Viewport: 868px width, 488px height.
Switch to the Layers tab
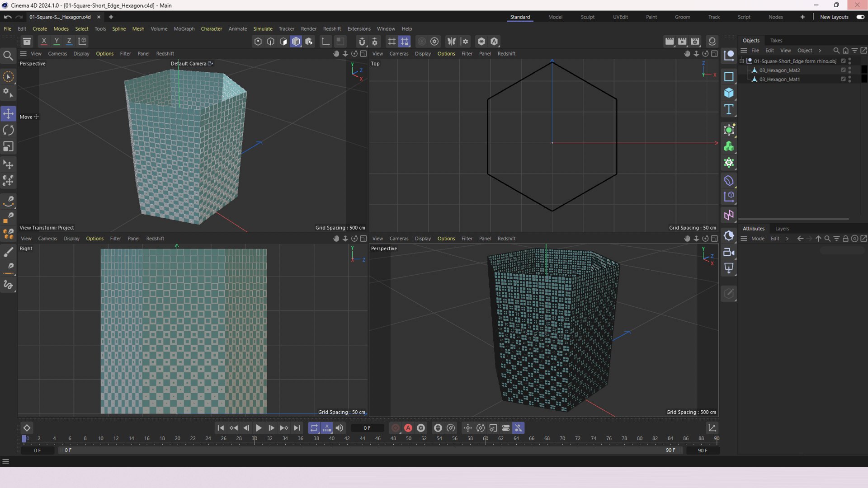pos(782,229)
